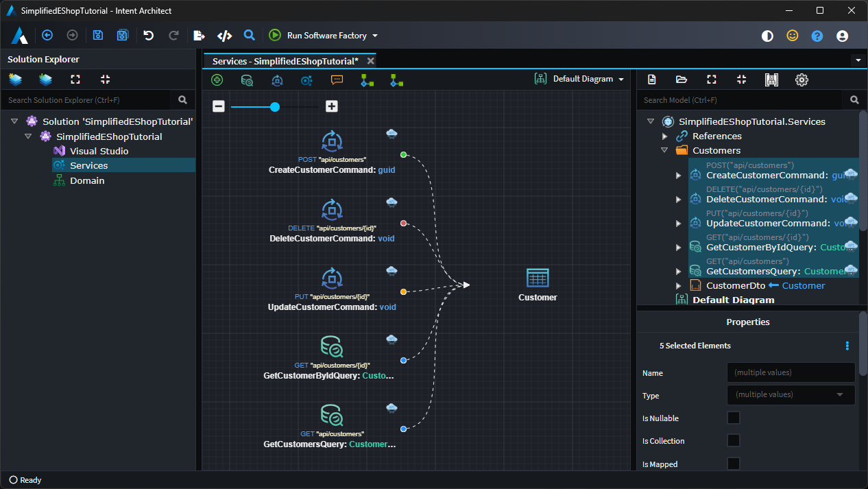Click the Search Model input field
The image size is (868, 489).
point(741,100)
